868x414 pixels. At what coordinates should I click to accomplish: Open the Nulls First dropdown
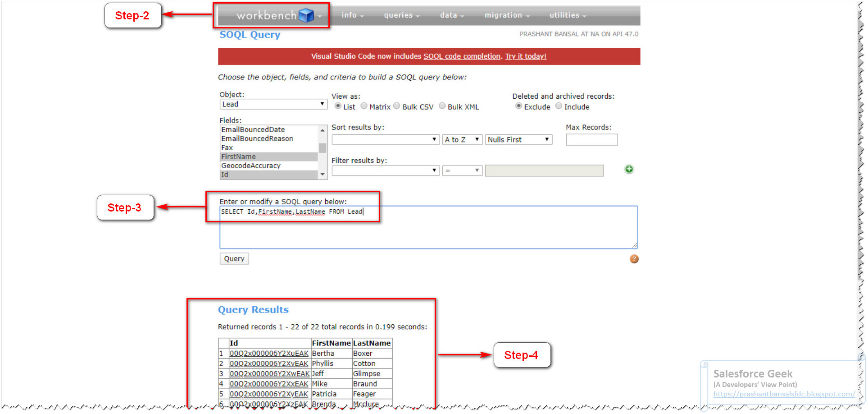[518, 140]
